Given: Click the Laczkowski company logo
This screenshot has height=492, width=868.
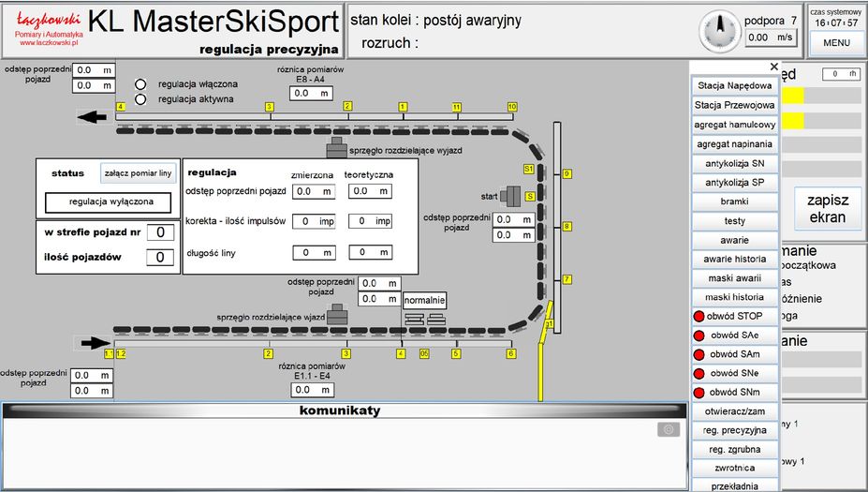Looking at the screenshot, I should 49,29.
